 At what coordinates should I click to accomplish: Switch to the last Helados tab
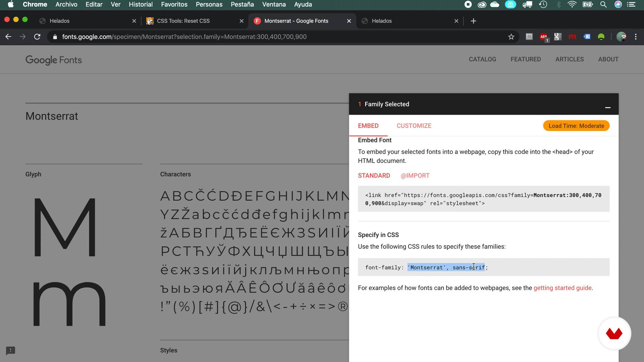[x=409, y=21]
